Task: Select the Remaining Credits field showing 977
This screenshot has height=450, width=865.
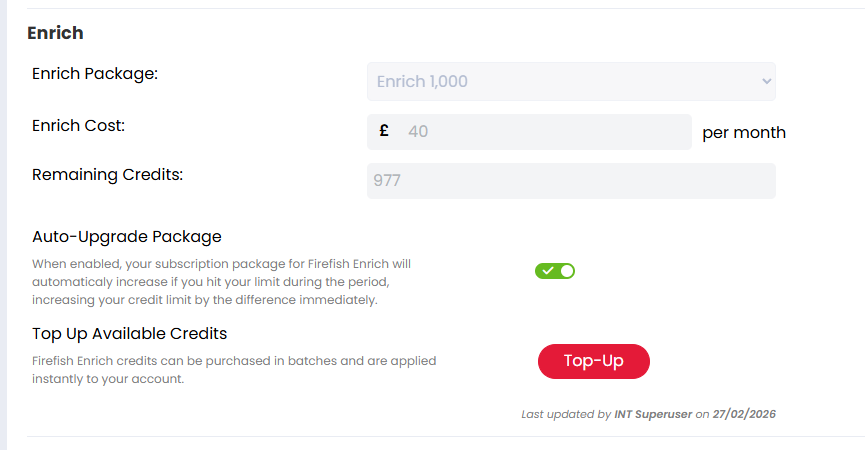Action: pos(570,181)
